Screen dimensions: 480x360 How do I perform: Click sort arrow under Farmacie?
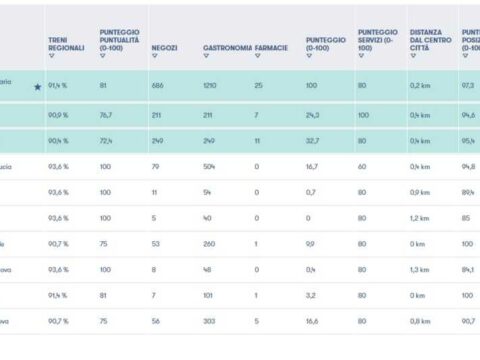(258, 56)
